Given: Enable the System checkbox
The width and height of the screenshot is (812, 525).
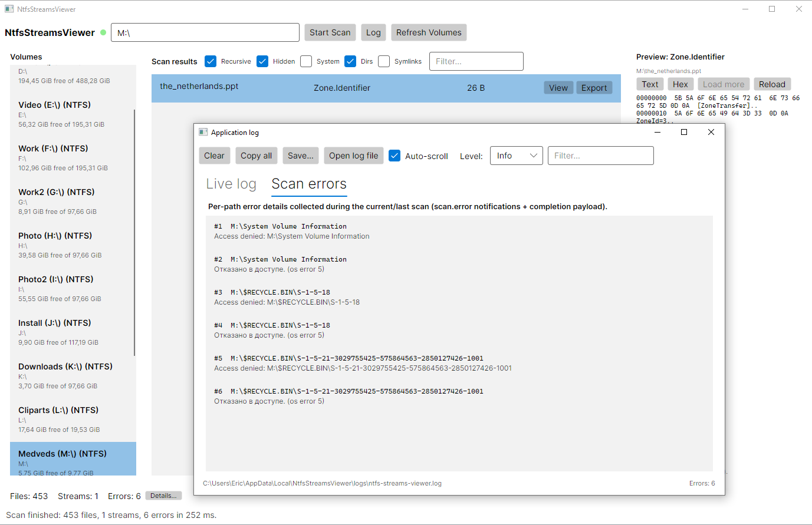Looking at the screenshot, I should 306,61.
